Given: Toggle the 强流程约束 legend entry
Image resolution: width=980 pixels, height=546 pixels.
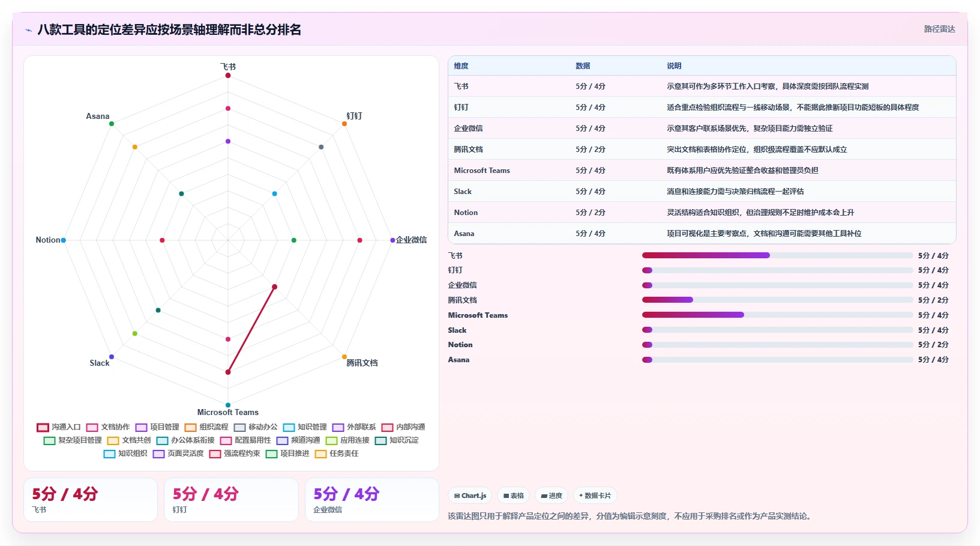Looking at the screenshot, I should click(235, 453).
